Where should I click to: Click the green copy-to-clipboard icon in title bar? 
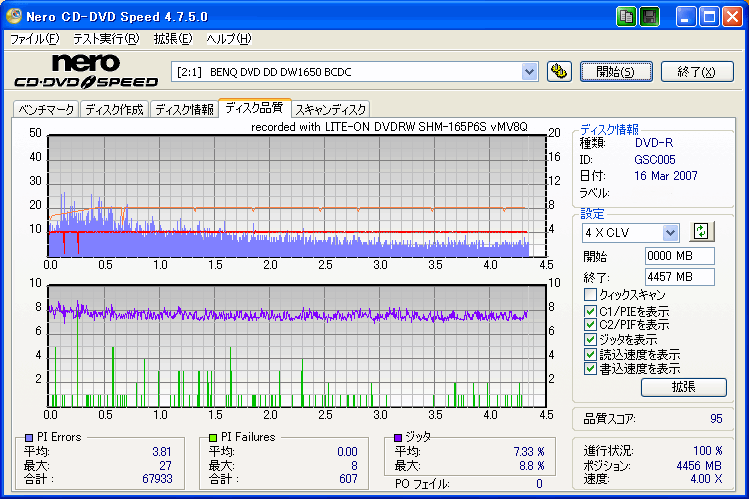[x=626, y=16]
